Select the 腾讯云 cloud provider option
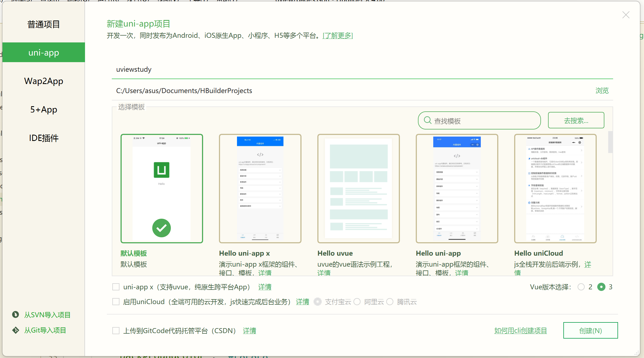The width and height of the screenshot is (644, 358). tap(390, 302)
